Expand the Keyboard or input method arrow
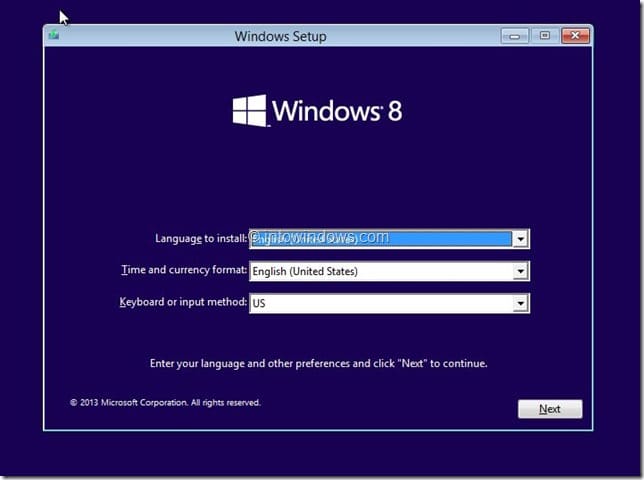Image resolution: width=644 pixels, height=480 pixels. tap(520, 303)
